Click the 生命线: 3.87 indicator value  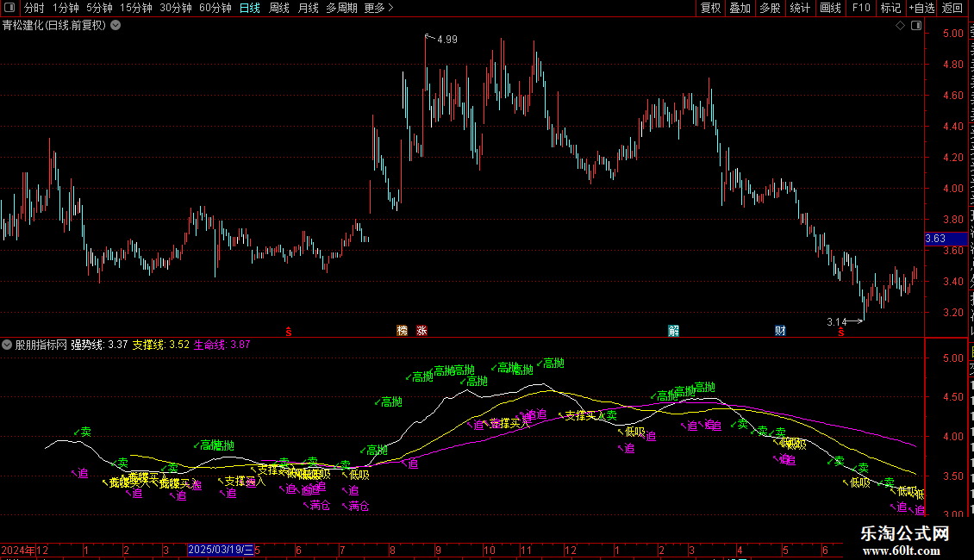(222, 345)
